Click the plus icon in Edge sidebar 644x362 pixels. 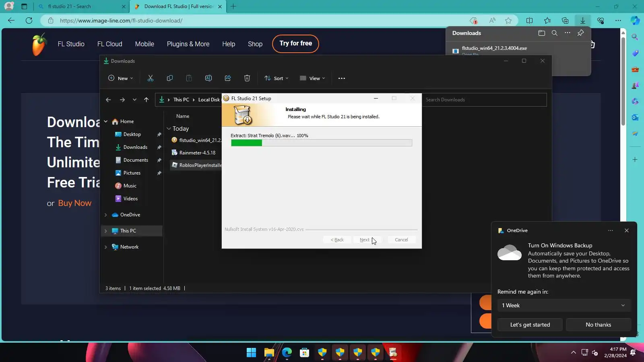635,160
